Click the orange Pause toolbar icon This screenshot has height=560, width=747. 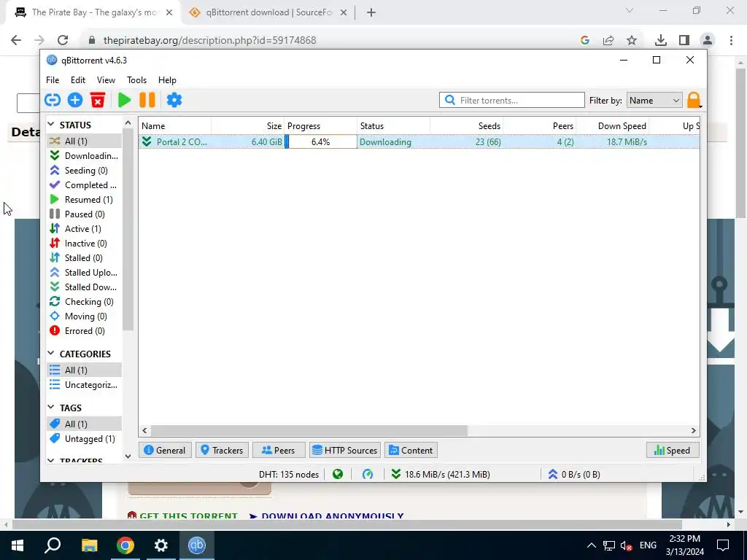[147, 100]
